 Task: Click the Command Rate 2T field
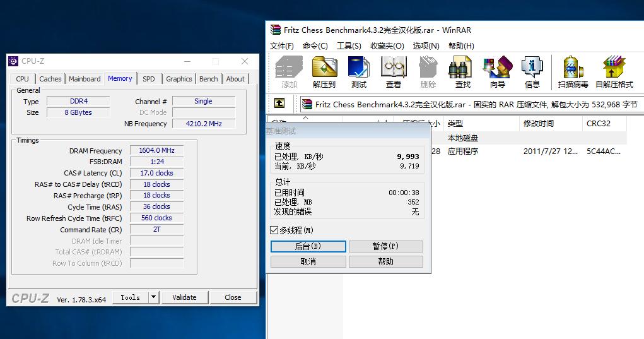coord(156,229)
